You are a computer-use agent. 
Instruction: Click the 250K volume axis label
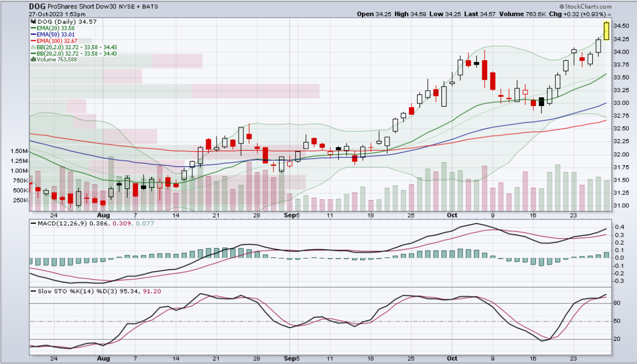click(21, 201)
